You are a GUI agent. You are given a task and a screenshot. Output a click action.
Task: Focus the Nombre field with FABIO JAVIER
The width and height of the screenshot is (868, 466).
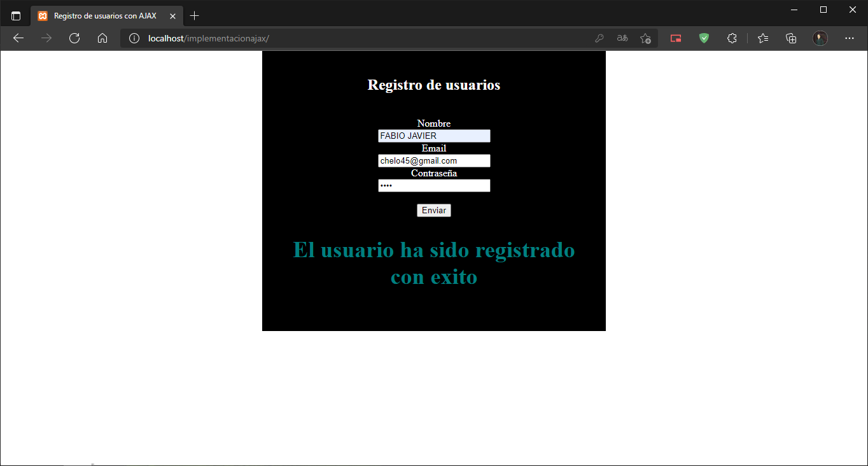point(434,136)
